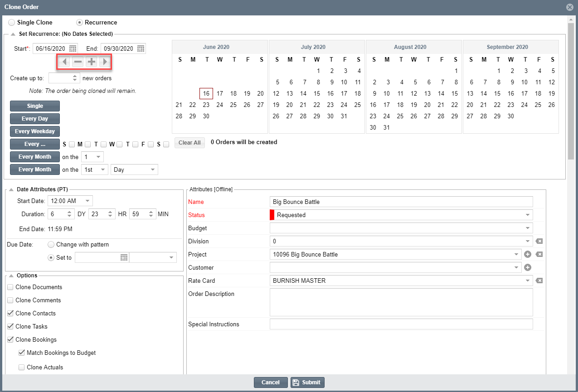Open the Customer dropdown

[517, 268]
